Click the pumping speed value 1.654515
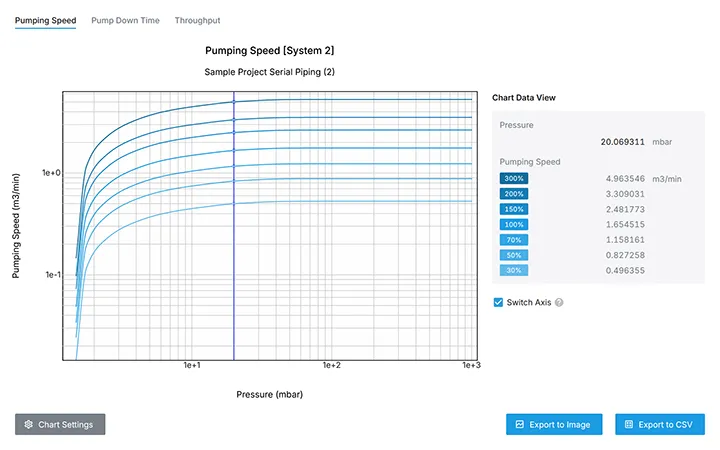 click(x=625, y=225)
